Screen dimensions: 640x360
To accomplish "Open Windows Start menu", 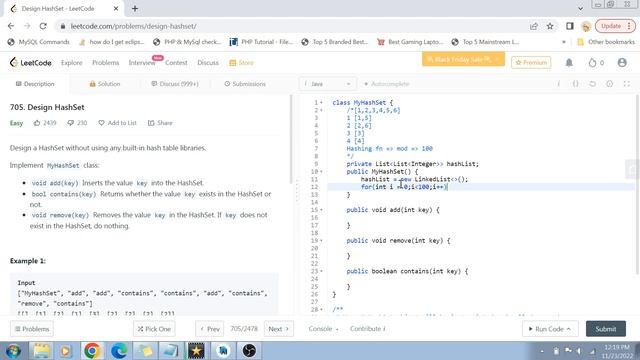I will [13, 351].
